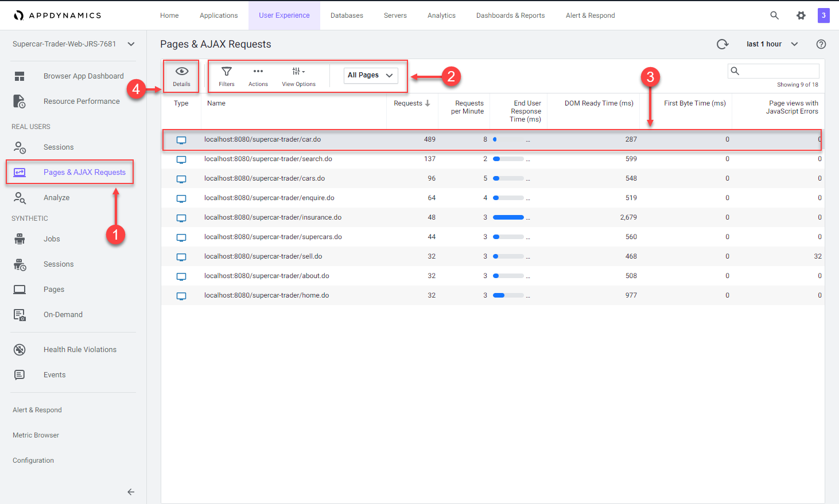Click the Browser App Dashboard icon

point(20,76)
